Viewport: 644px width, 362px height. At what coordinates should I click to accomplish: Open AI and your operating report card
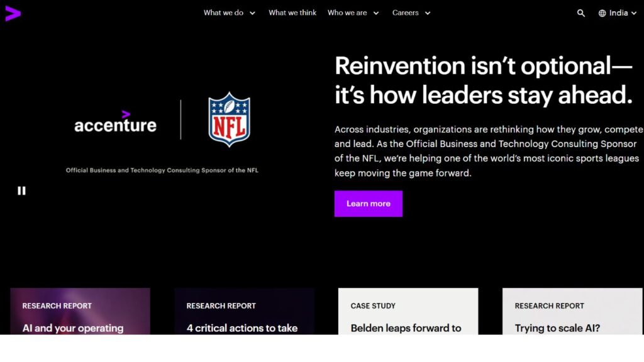tap(80, 311)
